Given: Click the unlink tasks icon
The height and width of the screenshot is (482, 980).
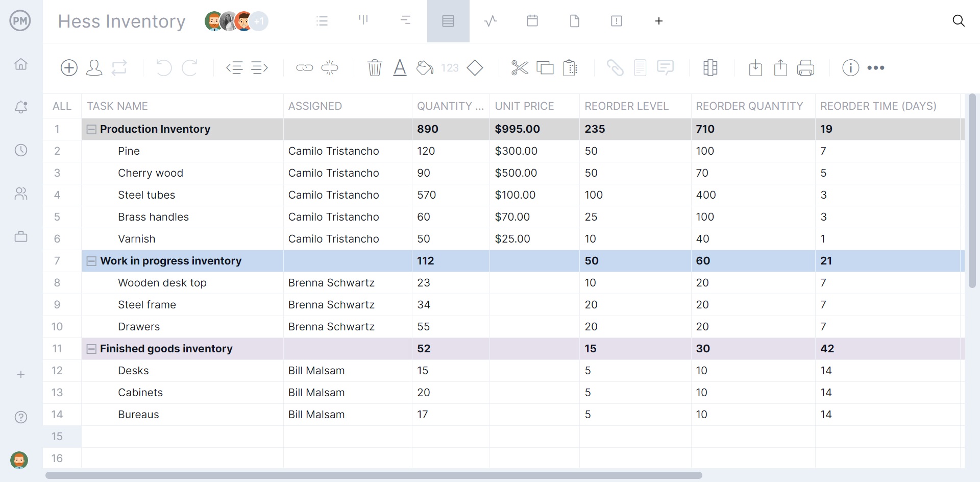Looking at the screenshot, I should [x=330, y=68].
